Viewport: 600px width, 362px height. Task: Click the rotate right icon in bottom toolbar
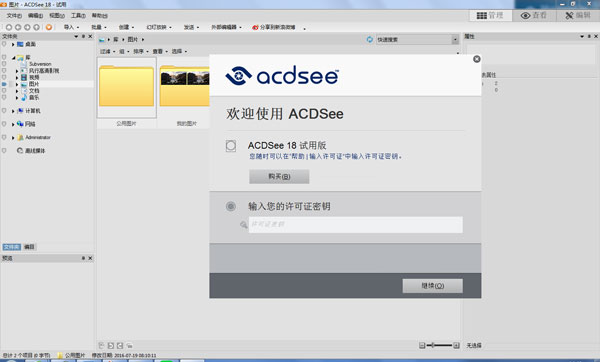[x=120, y=345]
